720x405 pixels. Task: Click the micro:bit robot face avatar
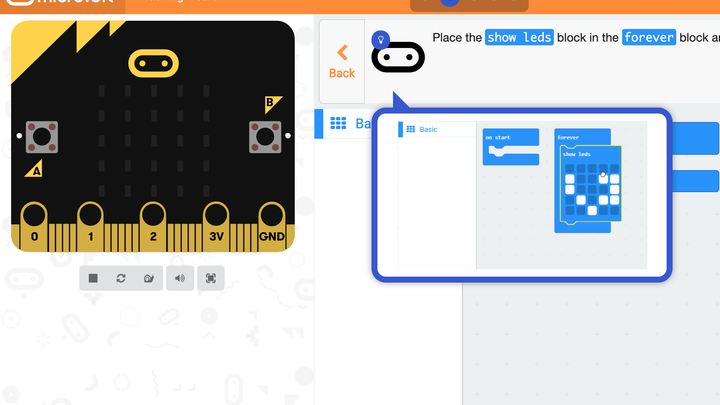click(x=398, y=57)
